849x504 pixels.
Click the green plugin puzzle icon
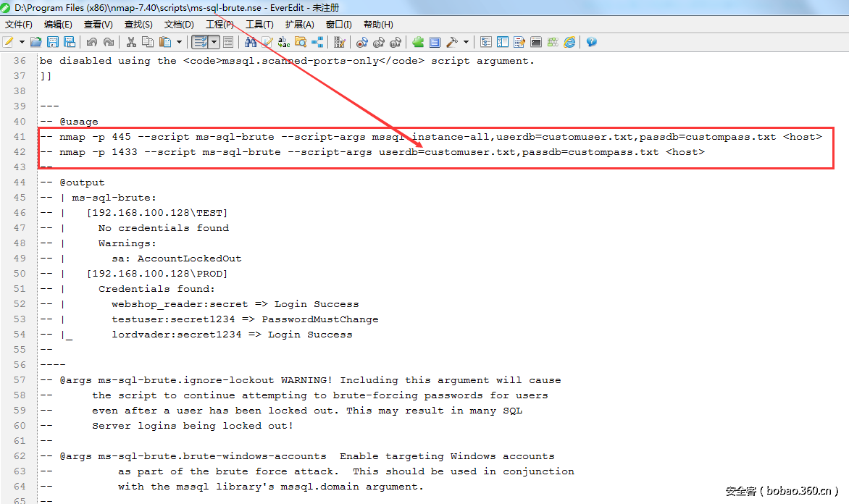418,42
